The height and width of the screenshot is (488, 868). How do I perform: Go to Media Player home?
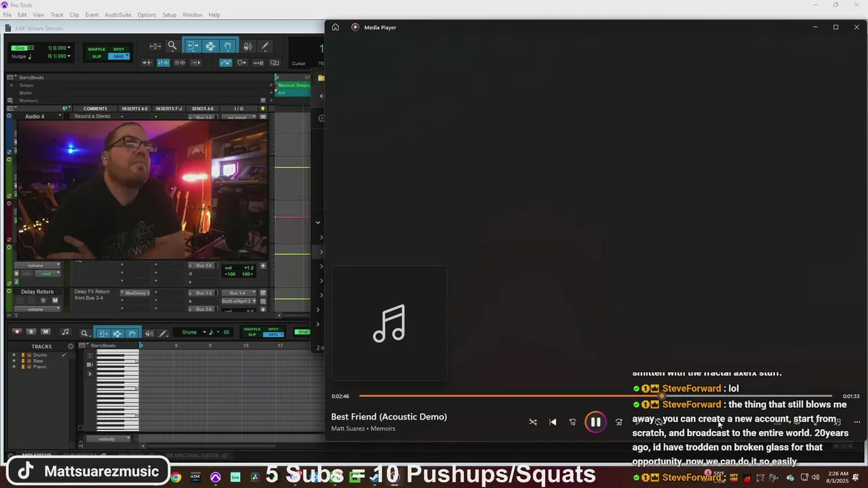pyautogui.click(x=335, y=27)
